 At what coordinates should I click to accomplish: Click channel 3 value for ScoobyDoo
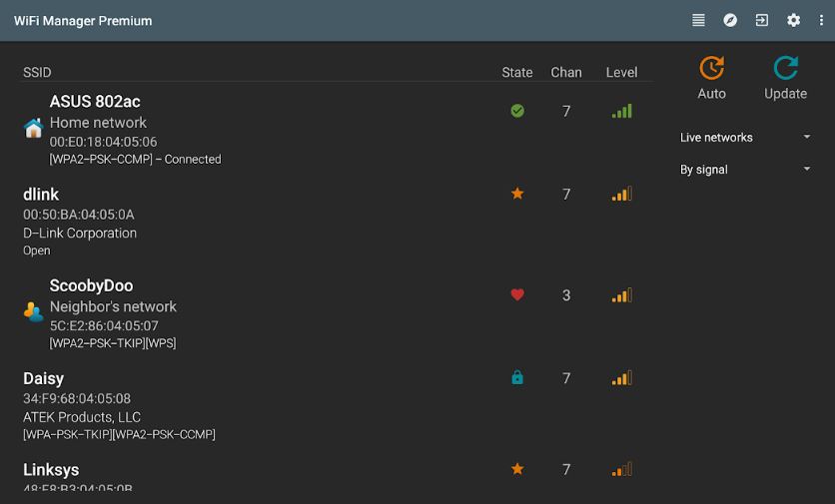tap(566, 294)
